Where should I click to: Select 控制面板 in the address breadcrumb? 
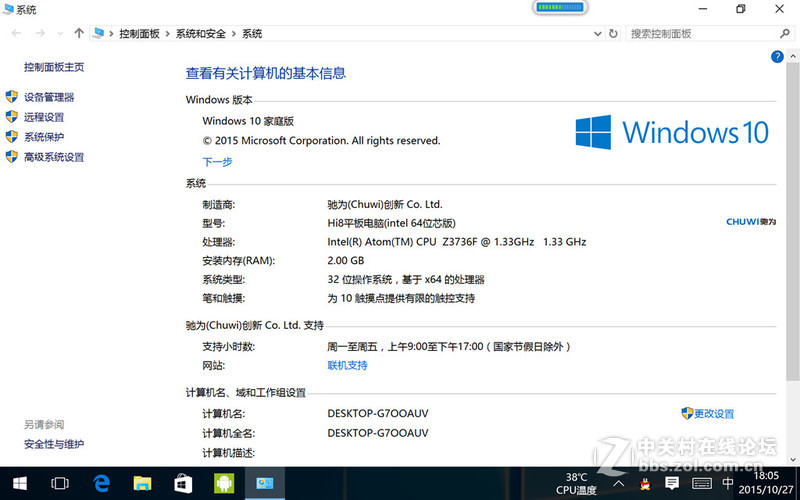click(139, 34)
